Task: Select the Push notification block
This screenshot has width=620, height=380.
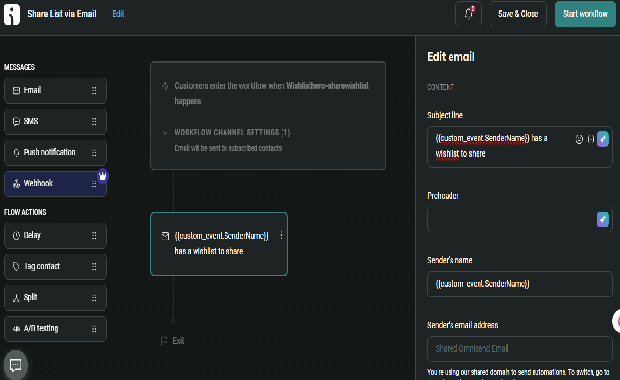Action: (x=55, y=153)
